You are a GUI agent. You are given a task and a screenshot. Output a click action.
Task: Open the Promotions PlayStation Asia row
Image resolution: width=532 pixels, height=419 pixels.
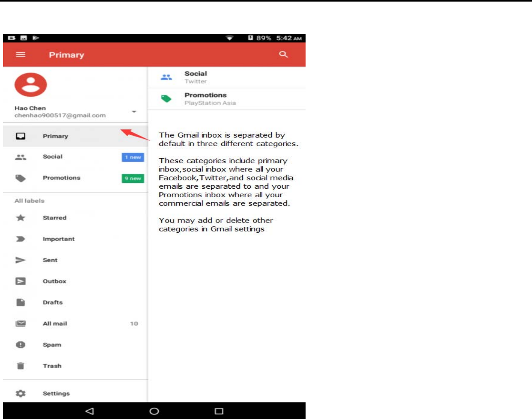click(227, 99)
